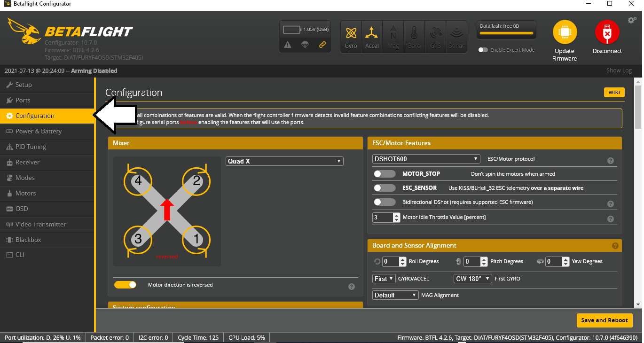
Task: Open the WIKI link
Action: (614, 92)
